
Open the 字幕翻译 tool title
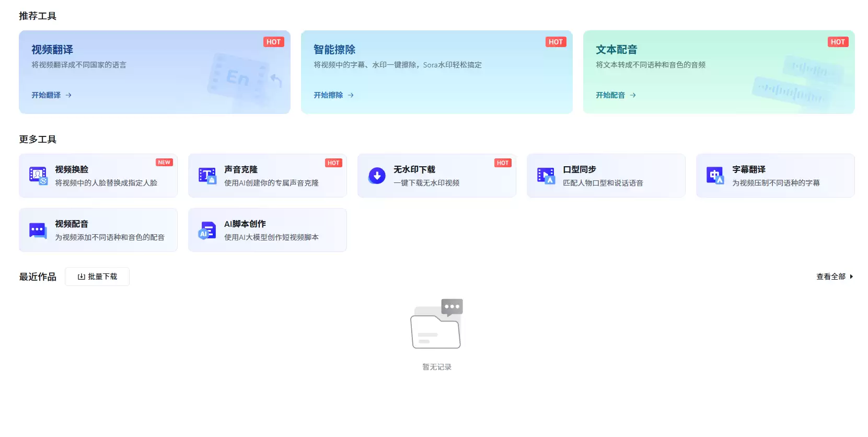pos(749,169)
